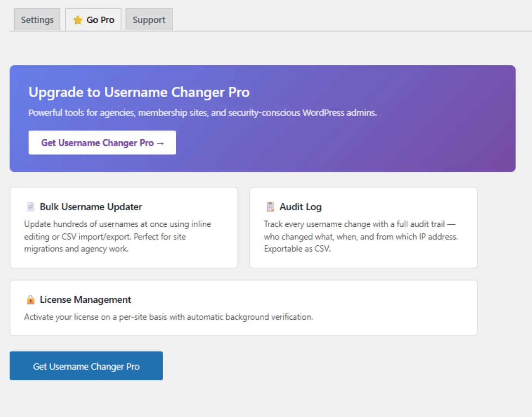Image resolution: width=532 pixels, height=417 pixels.
Task: Click the Upgrade to Username Changer Pro title
Action: pos(139,92)
